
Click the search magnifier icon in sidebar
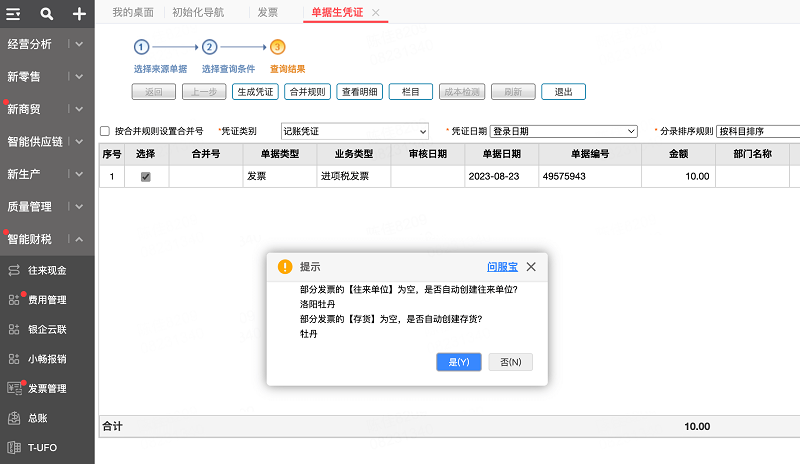pos(47,14)
